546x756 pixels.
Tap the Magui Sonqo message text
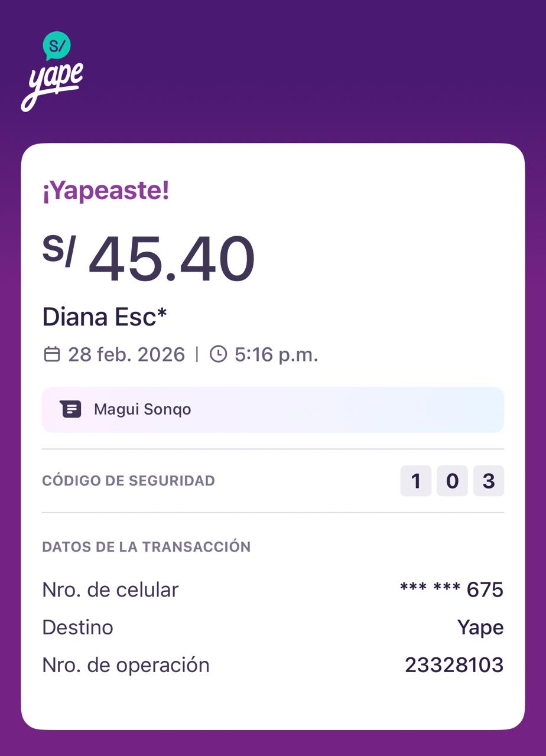pos(142,409)
